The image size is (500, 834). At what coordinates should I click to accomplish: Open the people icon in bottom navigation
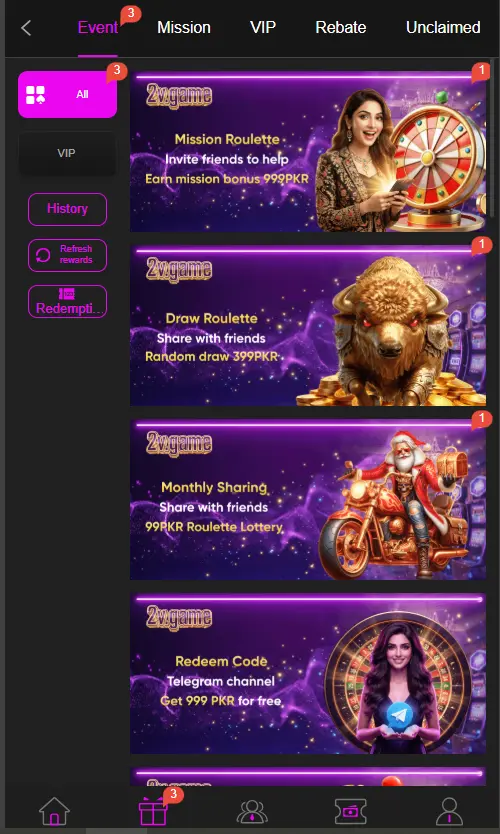click(x=252, y=812)
